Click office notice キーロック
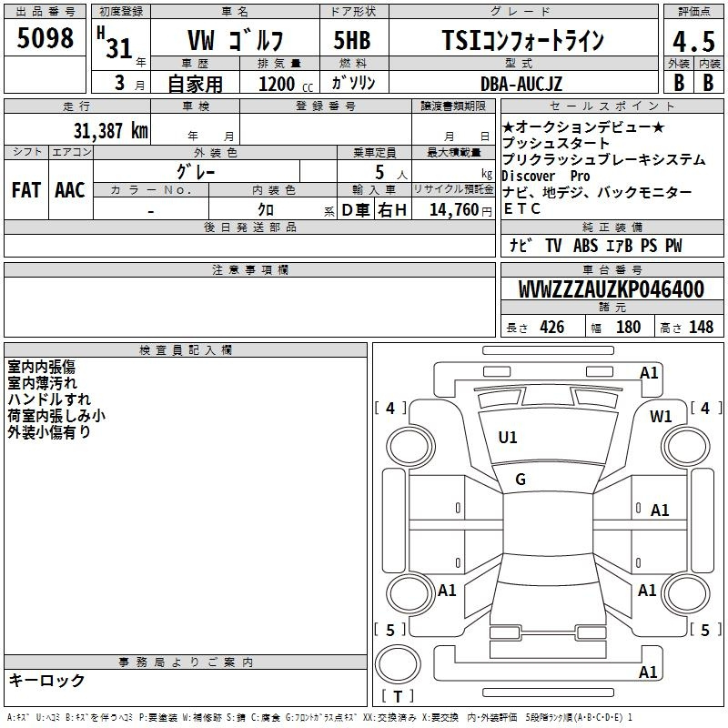Viewport: 728px width, 728px height. point(46,680)
